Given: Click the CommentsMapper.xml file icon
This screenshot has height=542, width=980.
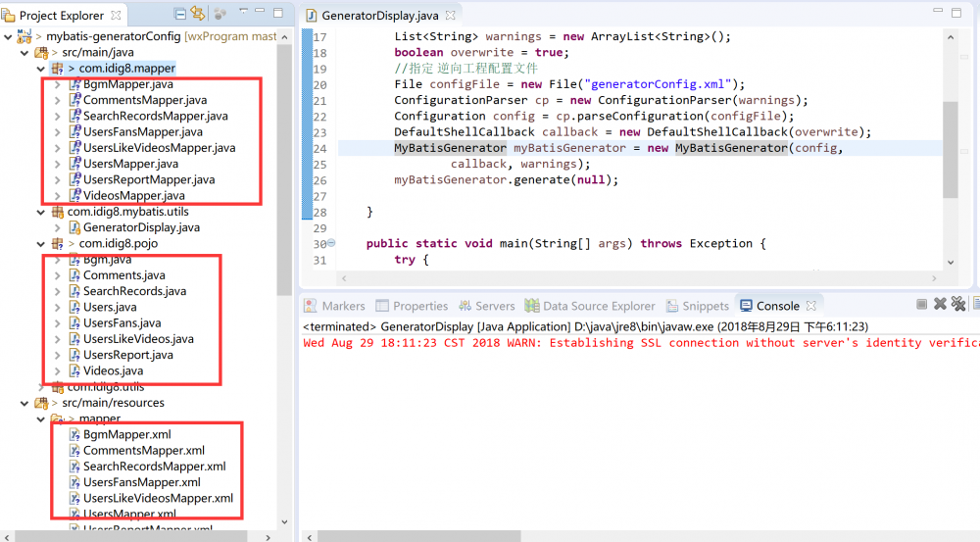Looking at the screenshot, I should pos(74,450).
